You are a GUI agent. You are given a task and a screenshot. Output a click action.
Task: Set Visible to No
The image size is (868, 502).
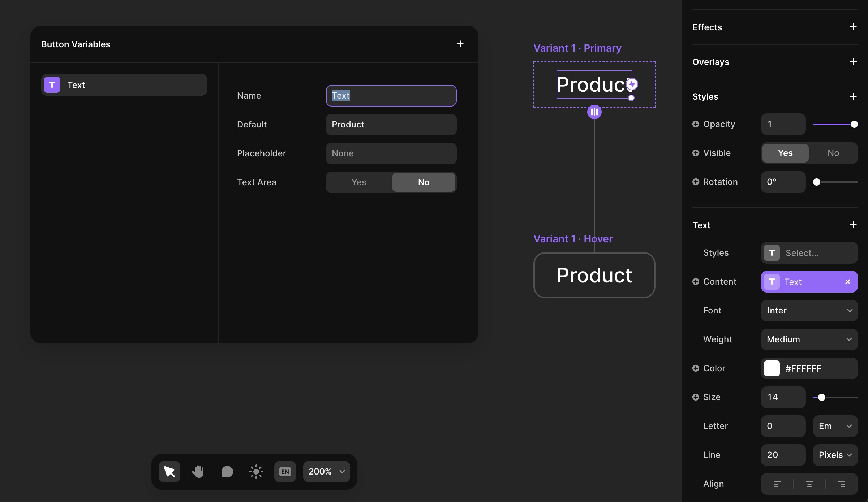point(833,153)
